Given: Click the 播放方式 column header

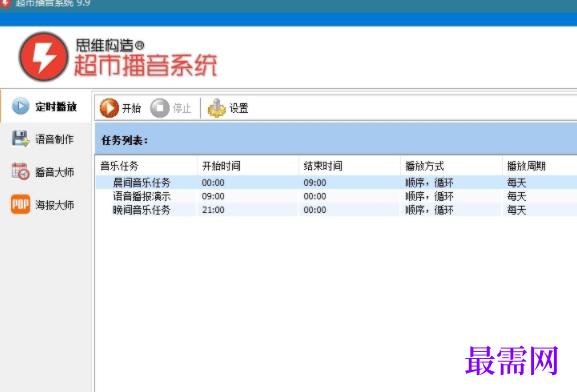Looking at the screenshot, I should 452,166.
